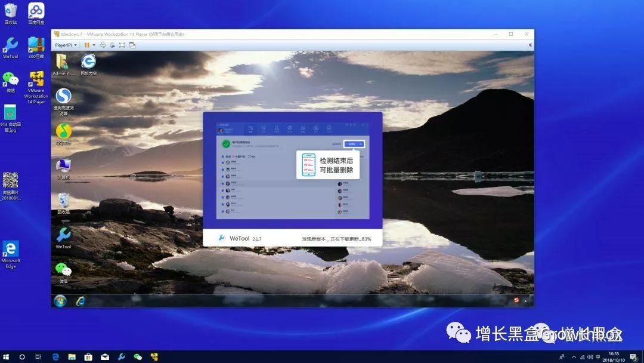Minimize the VMware Player window
644x363 pixels.
[x=496, y=34]
